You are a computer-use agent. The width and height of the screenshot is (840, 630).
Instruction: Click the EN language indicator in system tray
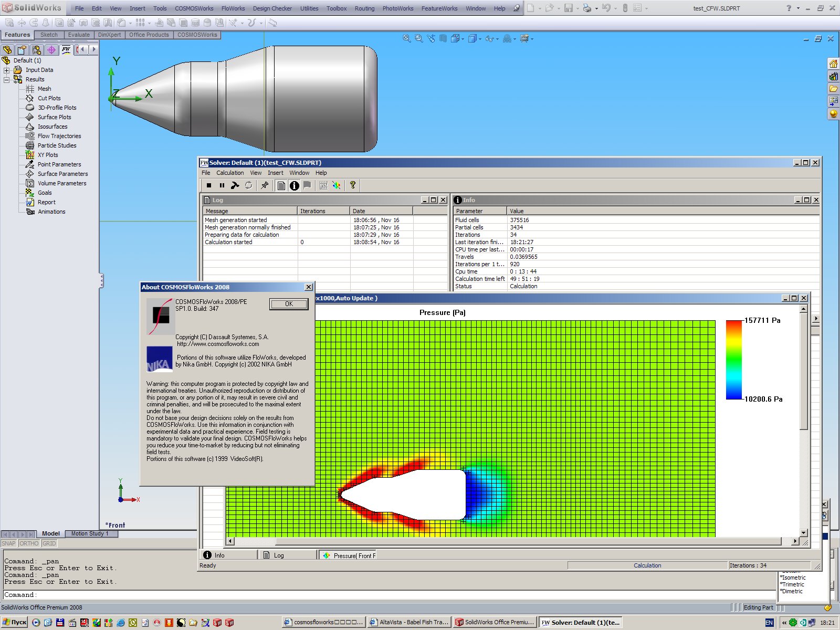pos(769,623)
